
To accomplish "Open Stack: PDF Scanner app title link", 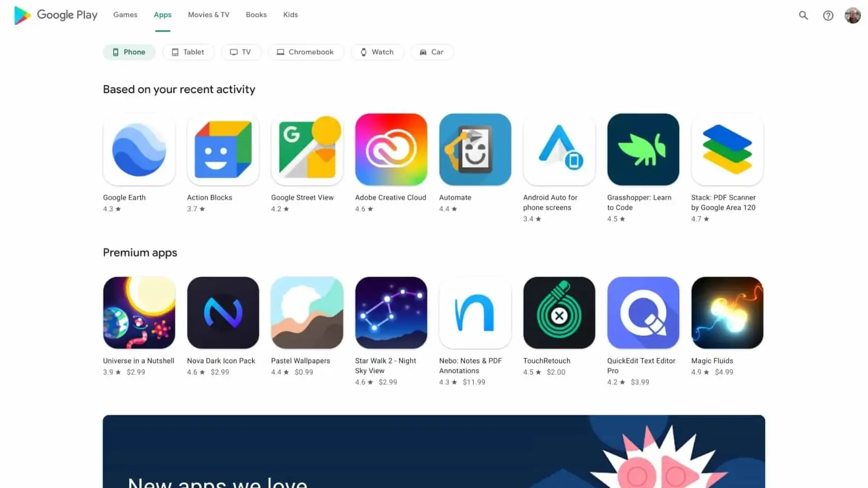I will 723,202.
